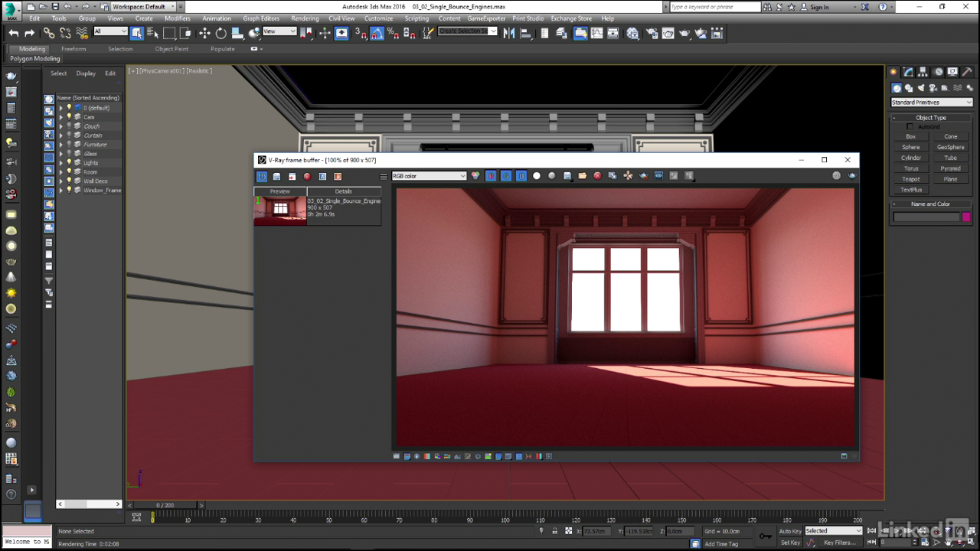Open the Modifiers menu
This screenshot has width=980, height=551.
[x=178, y=18]
